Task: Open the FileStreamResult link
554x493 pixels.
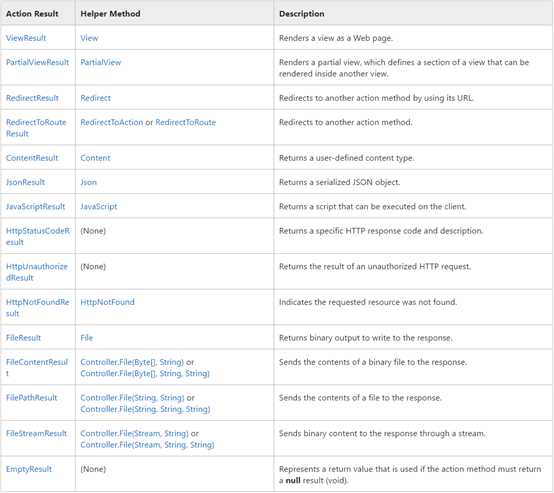Action: [36, 433]
